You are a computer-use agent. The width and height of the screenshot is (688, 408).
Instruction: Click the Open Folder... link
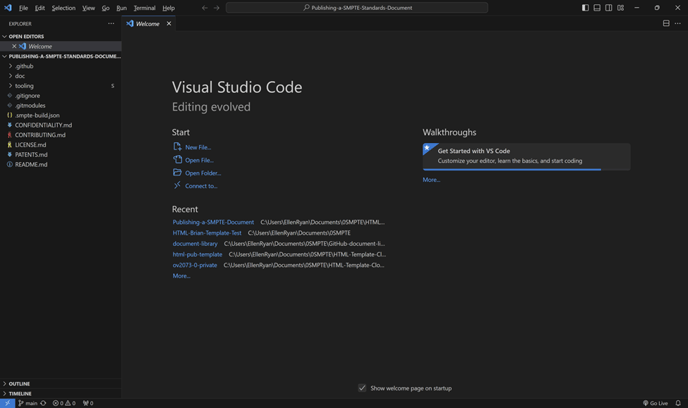(x=203, y=173)
